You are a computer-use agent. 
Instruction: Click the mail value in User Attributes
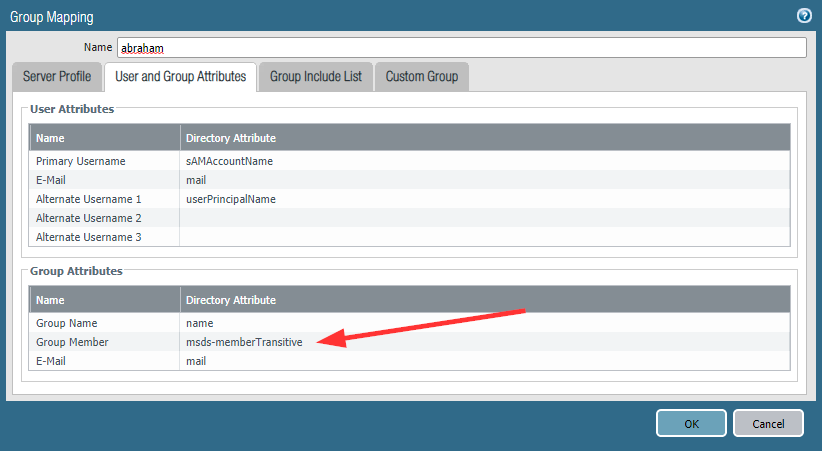pos(196,180)
